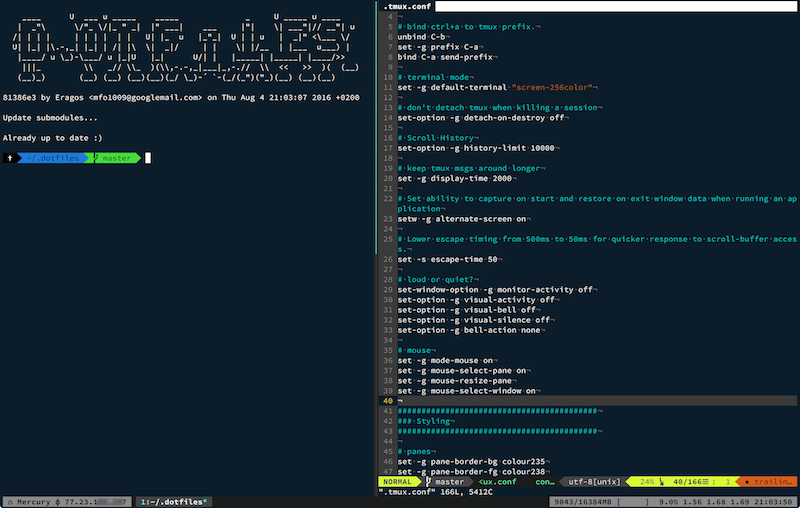The height and width of the screenshot is (508, 800).
Task: Click the clock showing 21:03:50
Action: 774,500
